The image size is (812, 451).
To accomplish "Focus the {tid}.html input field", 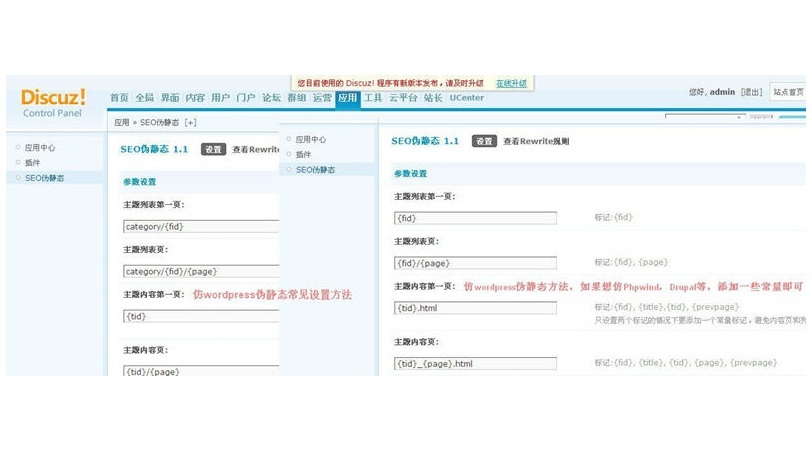I will pyautogui.click(x=475, y=308).
